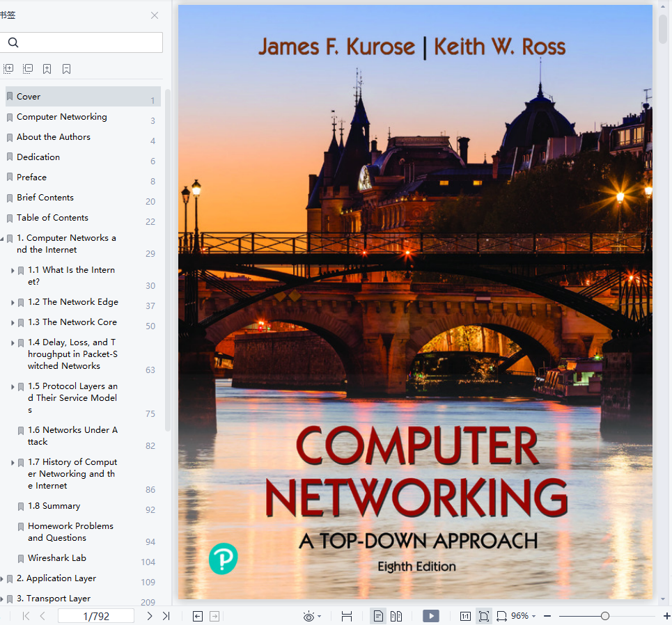Open About the Authors bookmark
Screen dimensions: 672x625
click(54, 136)
